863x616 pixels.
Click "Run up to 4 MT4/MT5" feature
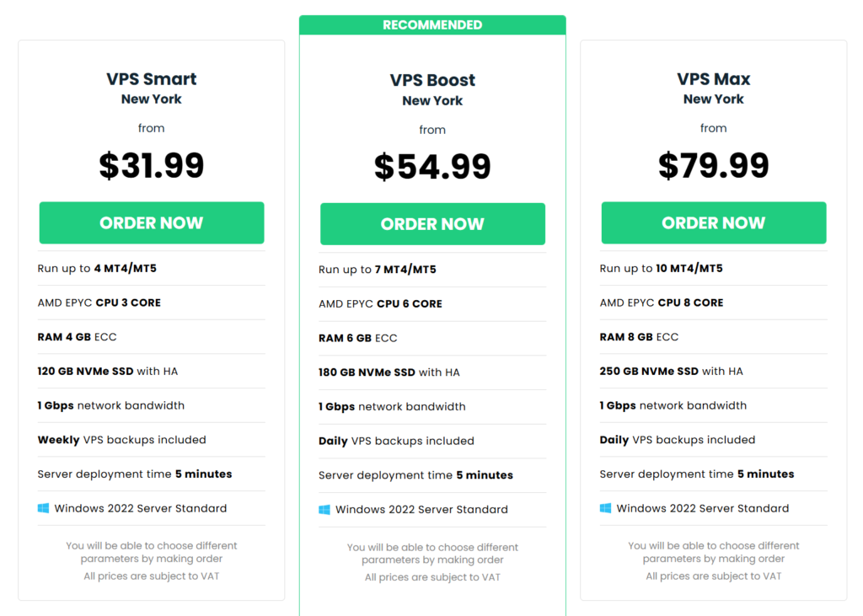97,269
